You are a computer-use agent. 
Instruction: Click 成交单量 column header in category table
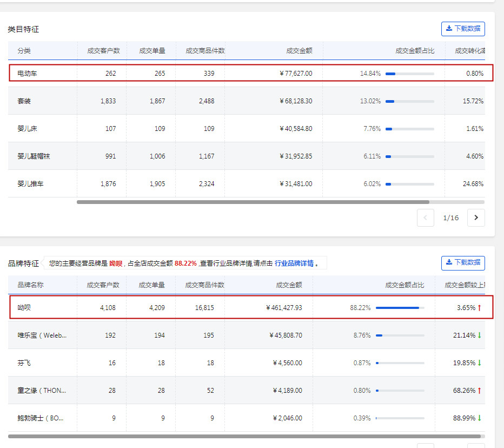[x=152, y=51]
